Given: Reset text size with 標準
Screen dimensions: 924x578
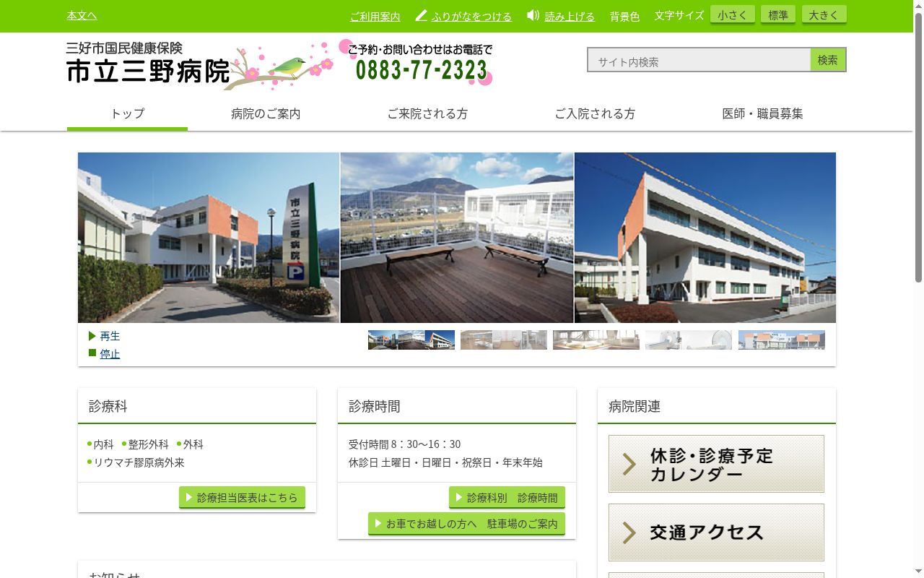Looking at the screenshot, I should tap(778, 14).
